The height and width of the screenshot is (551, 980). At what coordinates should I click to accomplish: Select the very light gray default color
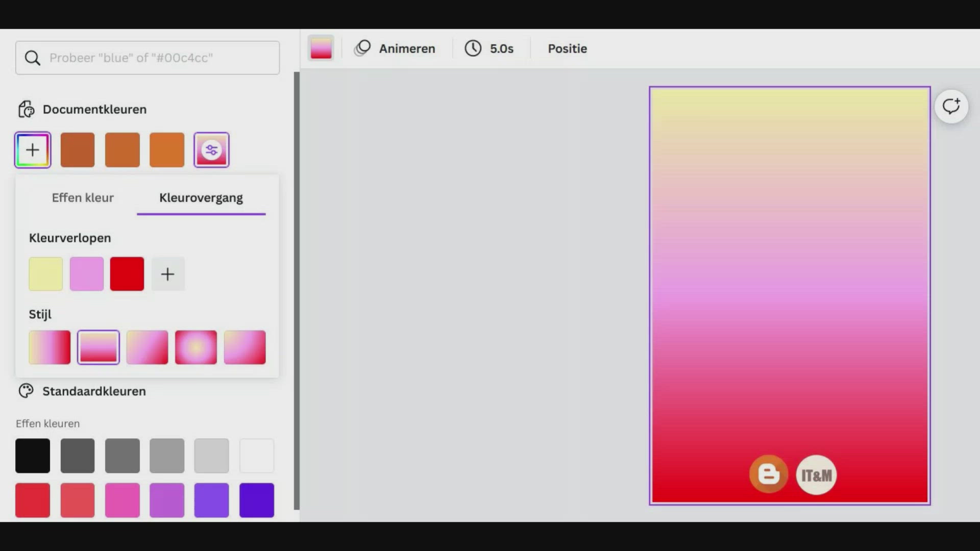tap(211, 456)
